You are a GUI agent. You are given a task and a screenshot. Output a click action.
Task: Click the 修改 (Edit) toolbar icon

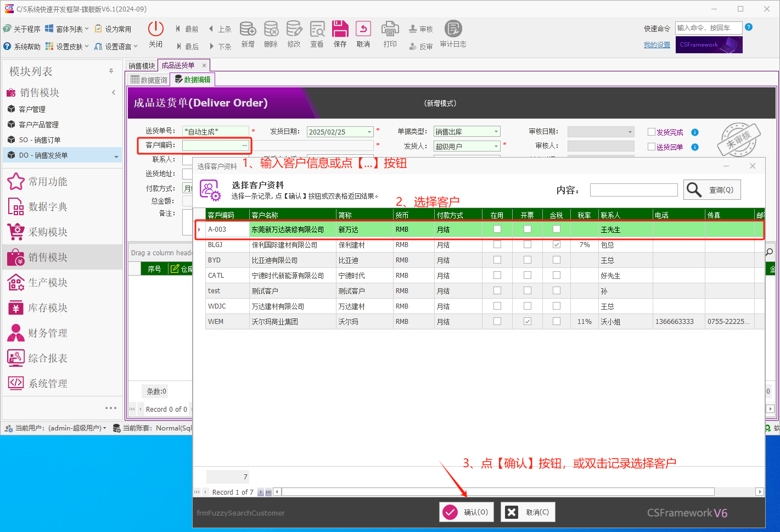pyautogui.click(x=294, y=34)
